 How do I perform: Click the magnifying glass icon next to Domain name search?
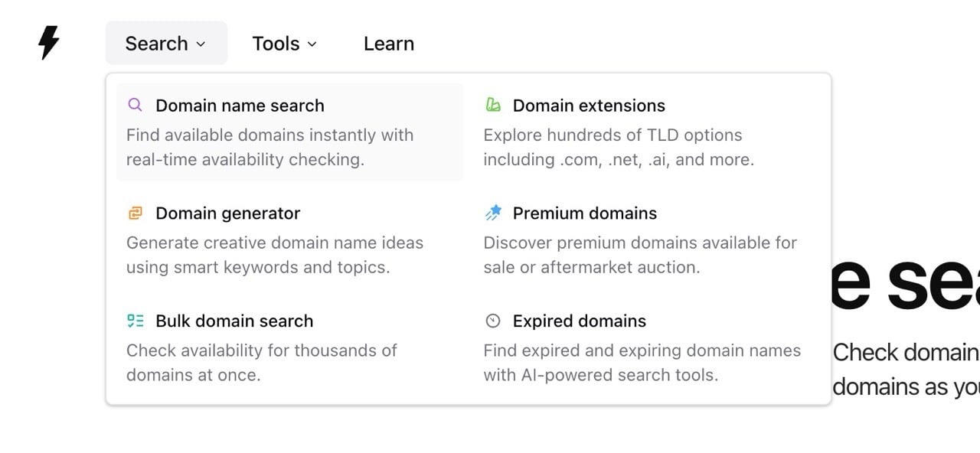coord(136,105)
